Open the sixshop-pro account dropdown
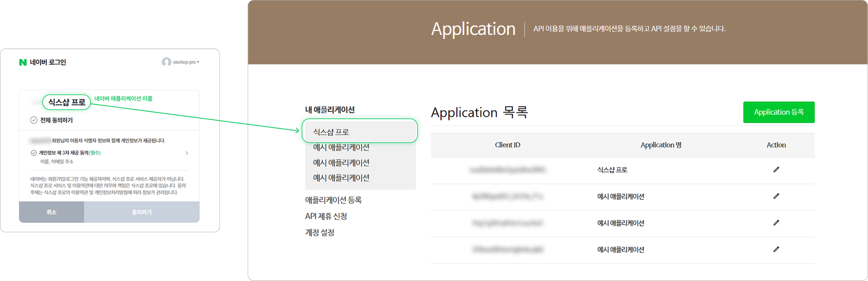The height and width of the screenshot is (281, 868). coord(186,62)
